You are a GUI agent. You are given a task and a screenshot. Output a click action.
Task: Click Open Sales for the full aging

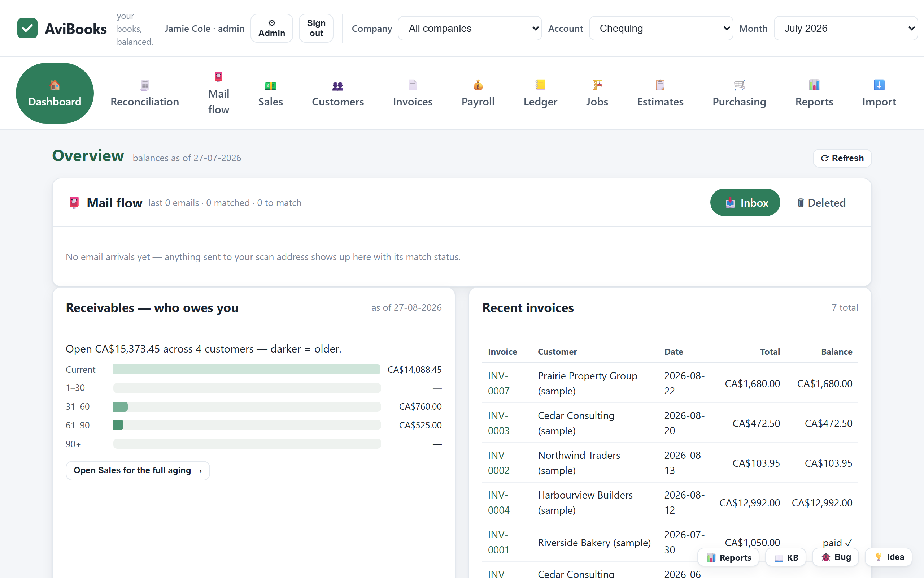pyautogui.click(x=138, y=471)
